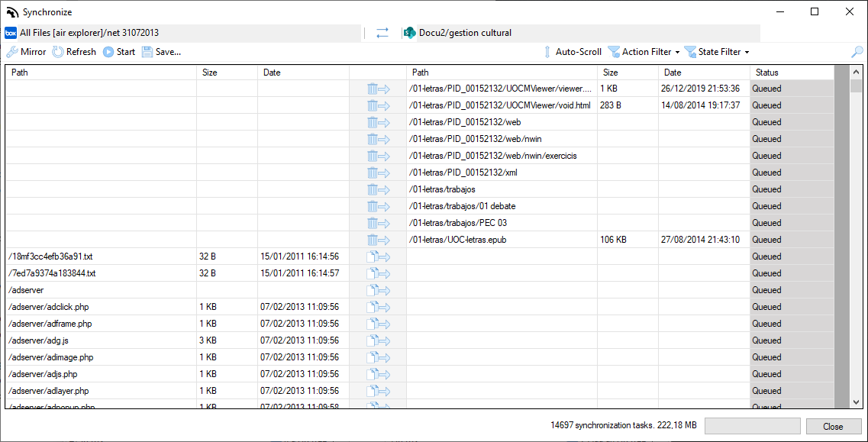Click the magnifier search icon
The image size is (868, 442).
pos(858,51)
